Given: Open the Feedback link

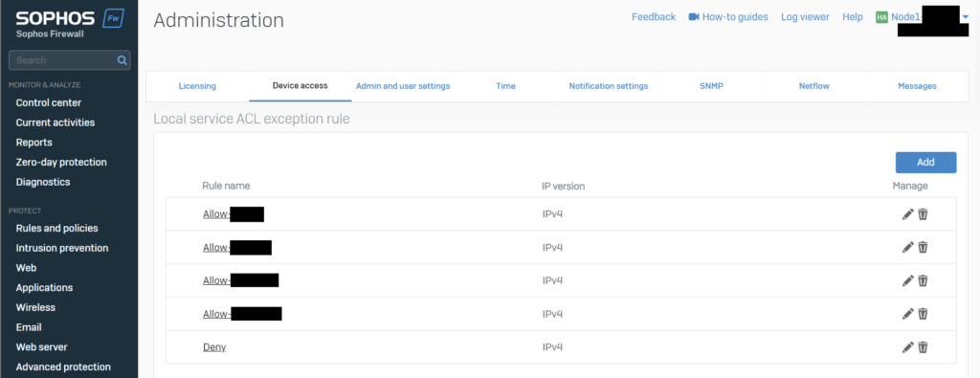Looking at the screenshot, I should [x=654, y=17].
